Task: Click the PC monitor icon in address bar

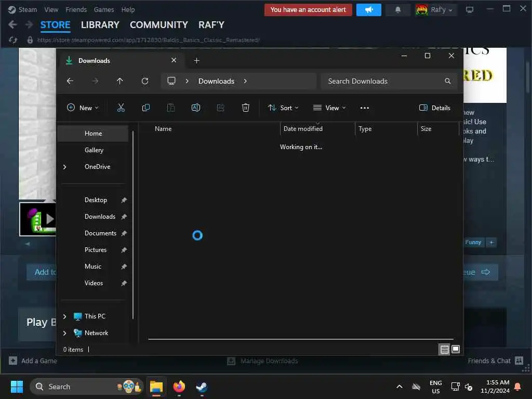Action: (x=171, y=81)
